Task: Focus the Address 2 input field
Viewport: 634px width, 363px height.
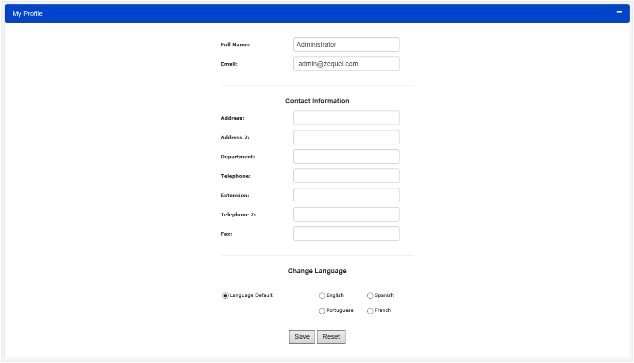Action: coord(346,137)
